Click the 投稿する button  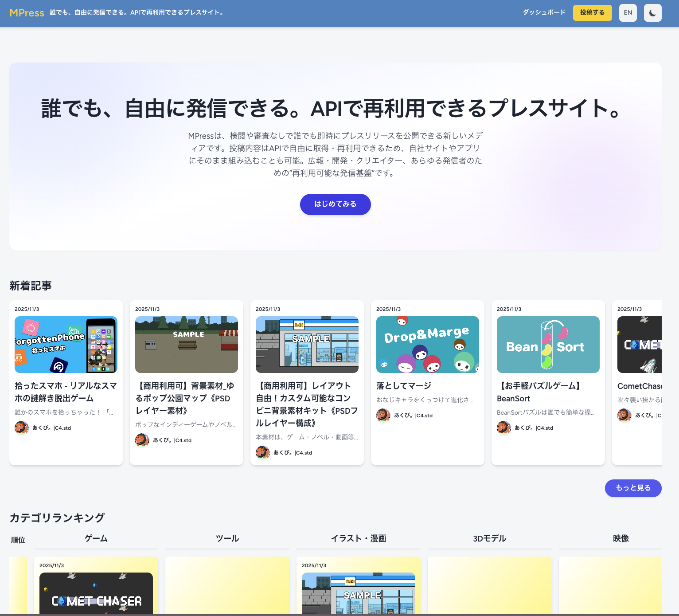592,13
